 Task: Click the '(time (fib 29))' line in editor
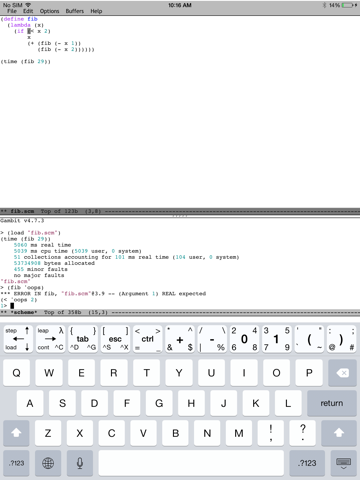click(26, 61)
